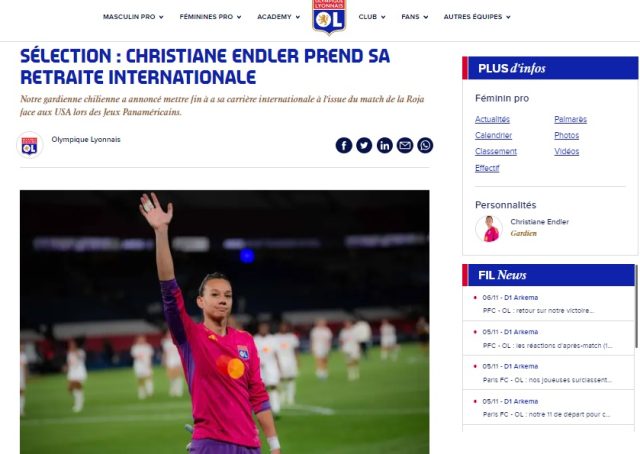
Task: Expand the Masculin Pro menu
Action: 133,17
